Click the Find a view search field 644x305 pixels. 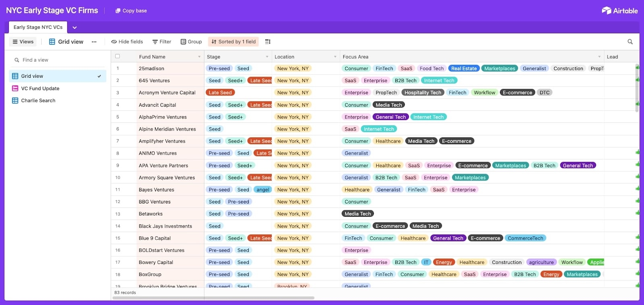click(x=56, y=60)
